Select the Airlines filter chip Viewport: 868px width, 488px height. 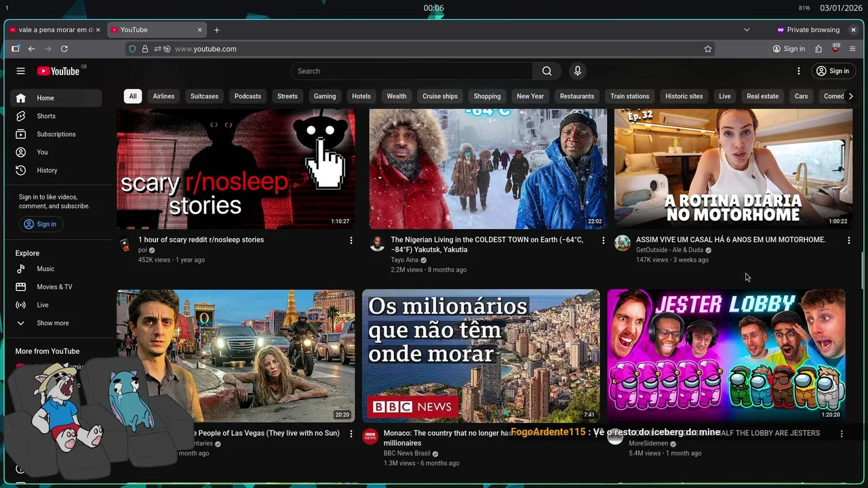163,96
